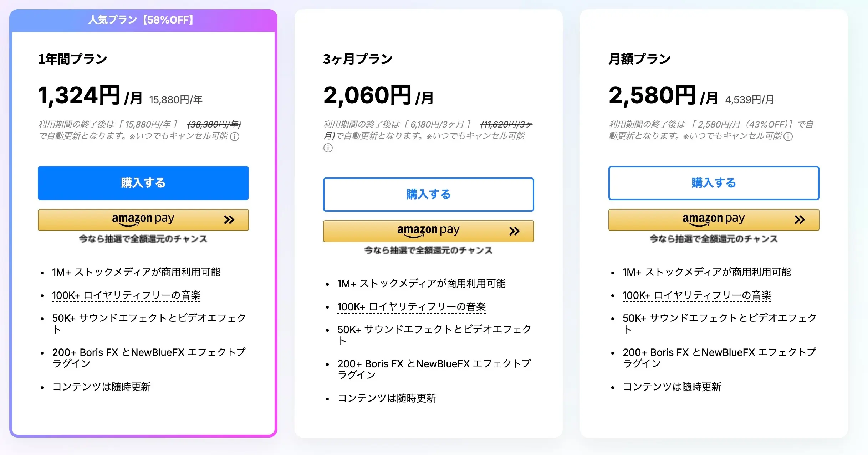
Task: Click the Amazon Pay logo in the 月額プラン card
Action: 714,219
